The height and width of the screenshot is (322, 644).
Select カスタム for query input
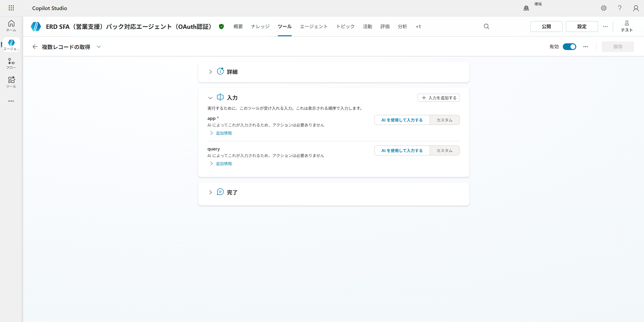[x=444, y=151]
